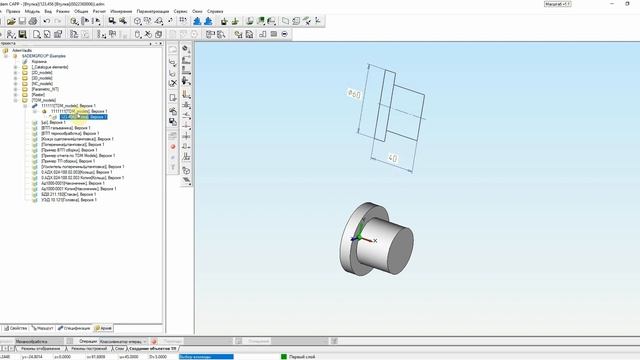Click the Save diskette icon in top toolbar
This screenshot has height=360, width=640.
point(22,21)
